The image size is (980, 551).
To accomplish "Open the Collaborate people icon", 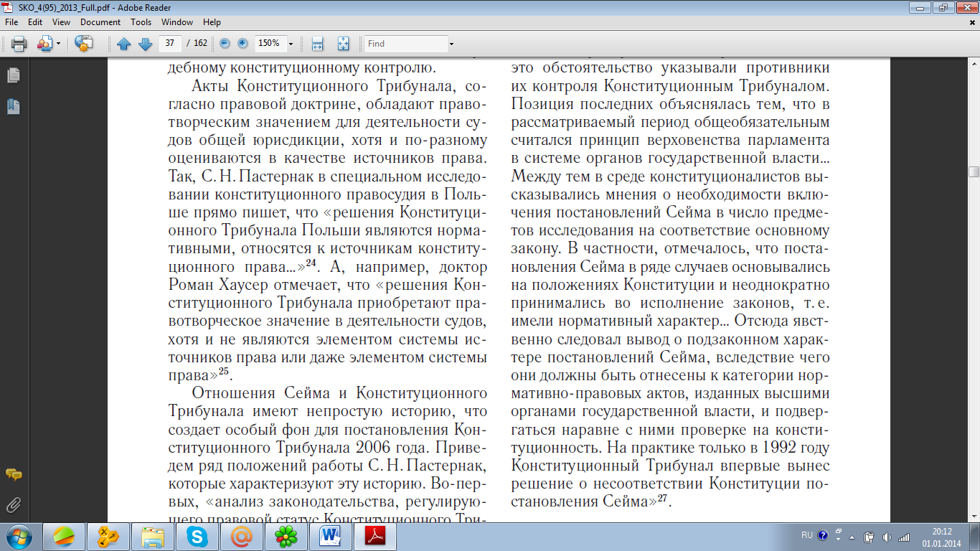I will pos(44,44).
